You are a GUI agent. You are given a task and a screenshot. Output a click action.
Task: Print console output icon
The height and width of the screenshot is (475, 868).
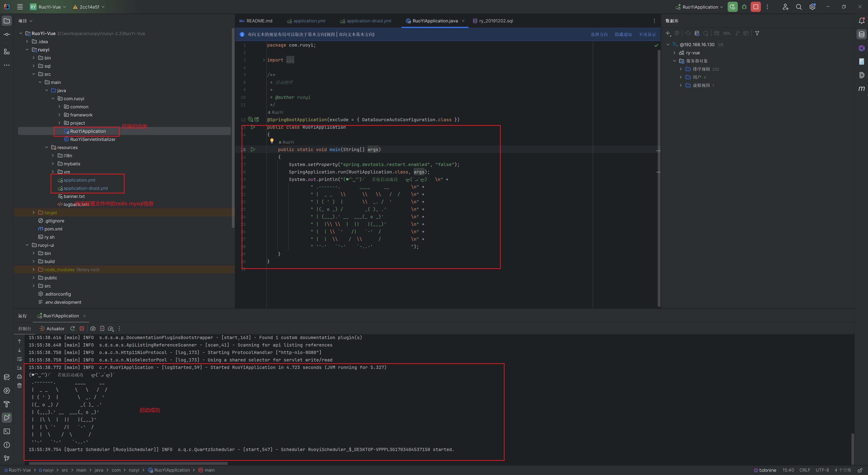[x=19, y=377]
